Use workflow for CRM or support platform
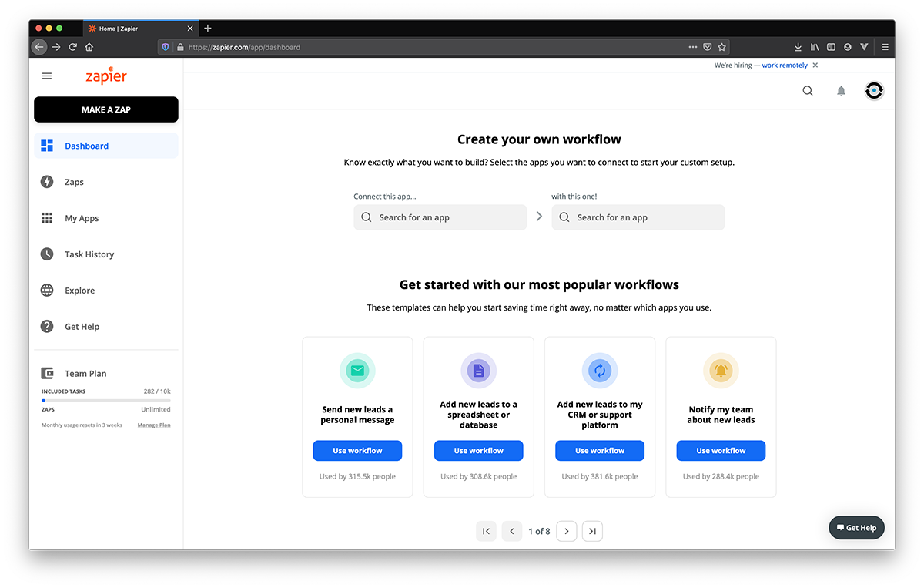 (x=600, y=451)
